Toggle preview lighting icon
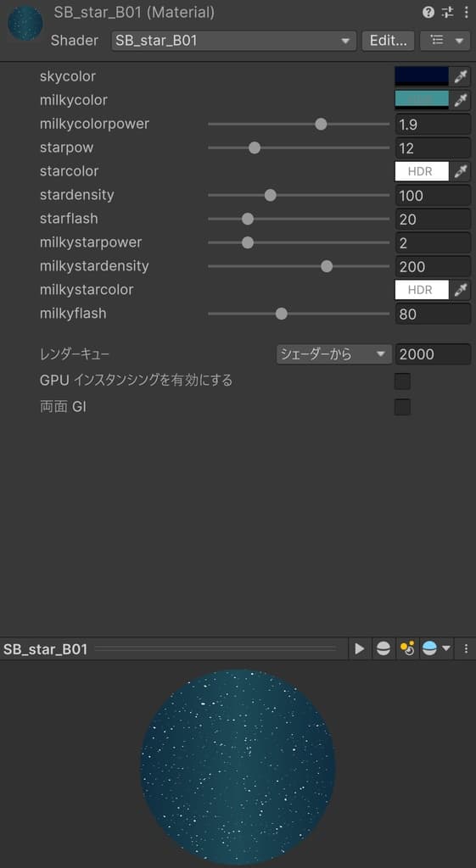Viewport: 476px width, 868px height. click(x=407, y=648)
